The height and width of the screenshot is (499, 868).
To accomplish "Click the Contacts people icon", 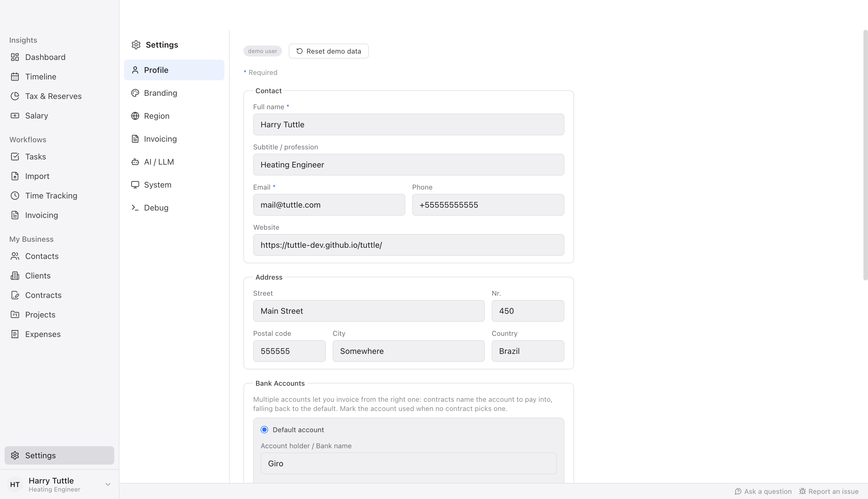I will click(15, 256).
